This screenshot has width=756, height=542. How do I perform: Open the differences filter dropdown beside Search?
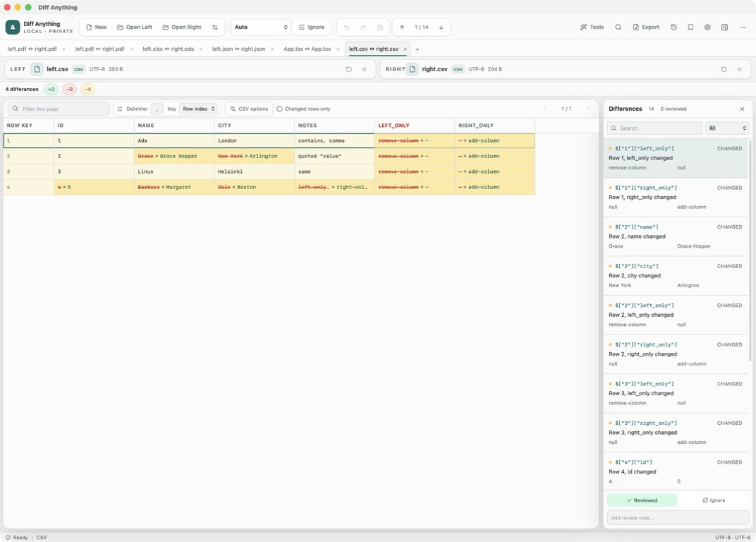click(727, 128)
